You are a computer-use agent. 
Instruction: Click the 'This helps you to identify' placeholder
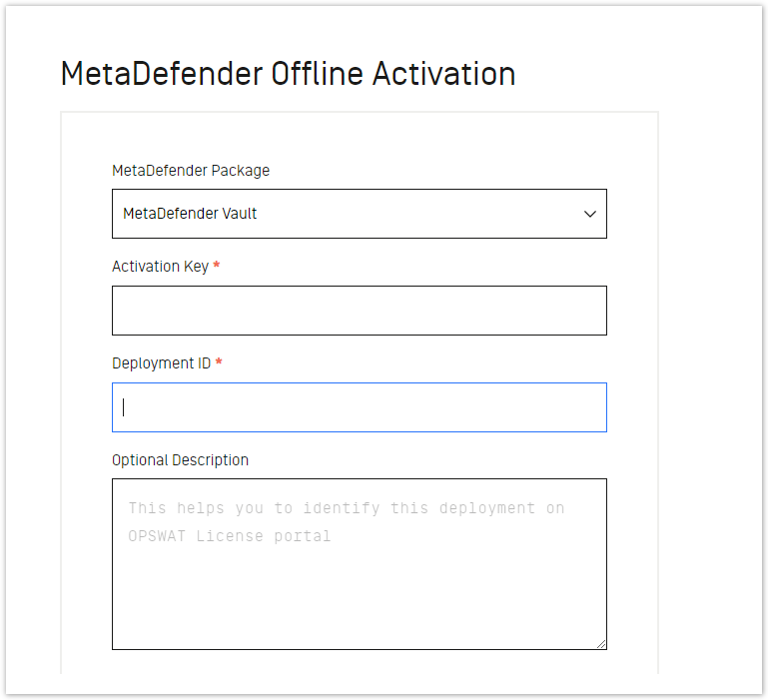click(255, 508)
